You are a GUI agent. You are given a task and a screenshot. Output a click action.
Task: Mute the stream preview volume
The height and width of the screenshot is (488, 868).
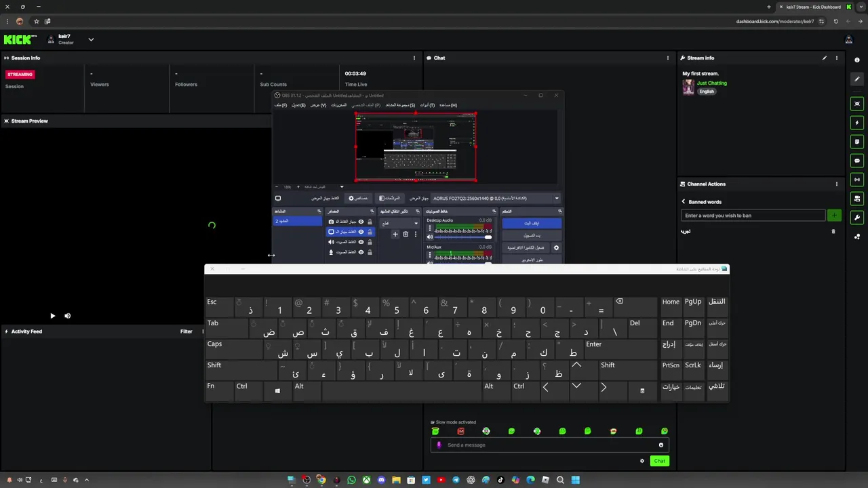(x=68, y=316)
